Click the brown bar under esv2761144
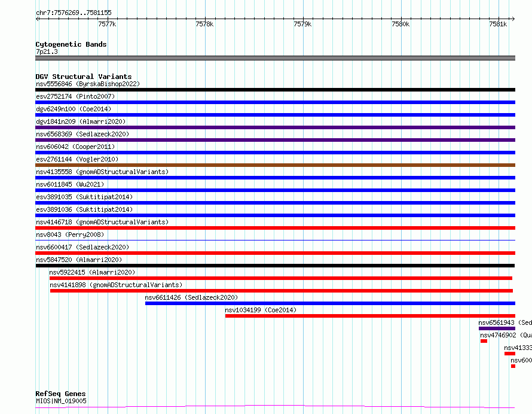Screen dimensions: 532x414 coord(275,165)
